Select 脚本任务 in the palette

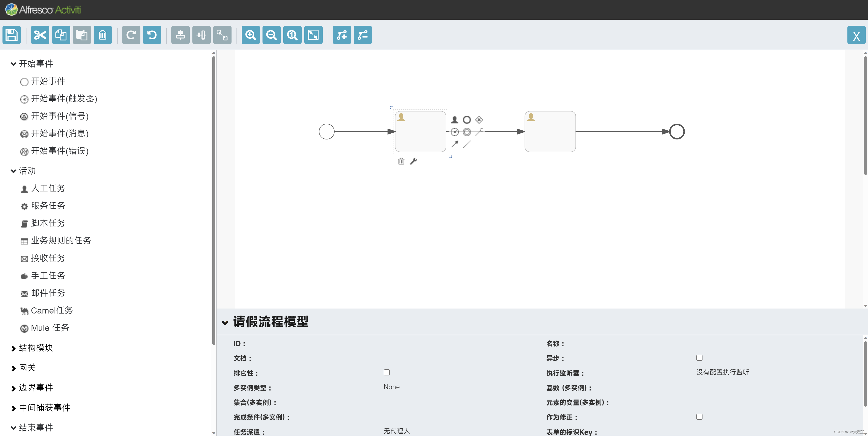pyautogui.click(x=43, y=223)
